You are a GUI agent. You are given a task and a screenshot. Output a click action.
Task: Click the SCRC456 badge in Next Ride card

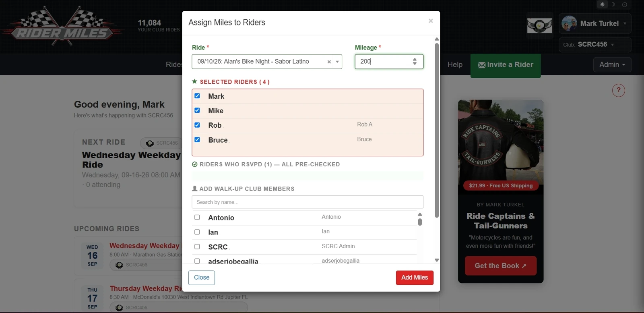point(162,143)
